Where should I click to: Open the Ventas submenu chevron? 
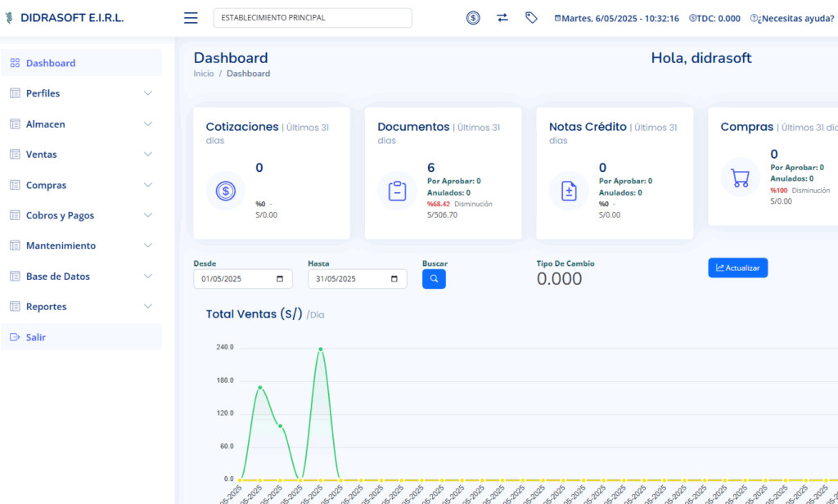click(148, 155)
